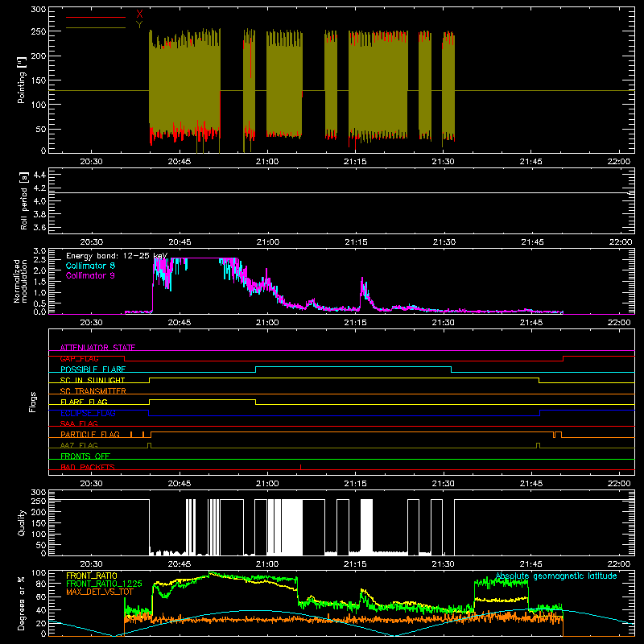Click the GAP_FLAG label

(x=79, y=358)
